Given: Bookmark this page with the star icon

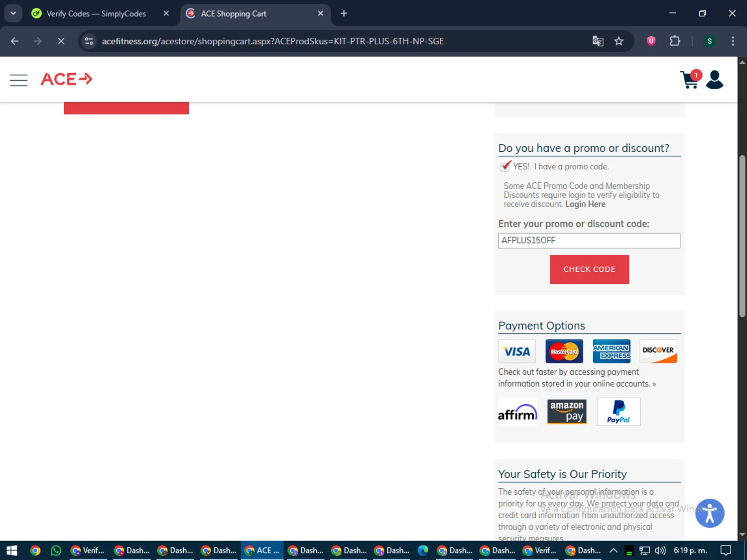Looking at the screenshot, I should (619, 41).
